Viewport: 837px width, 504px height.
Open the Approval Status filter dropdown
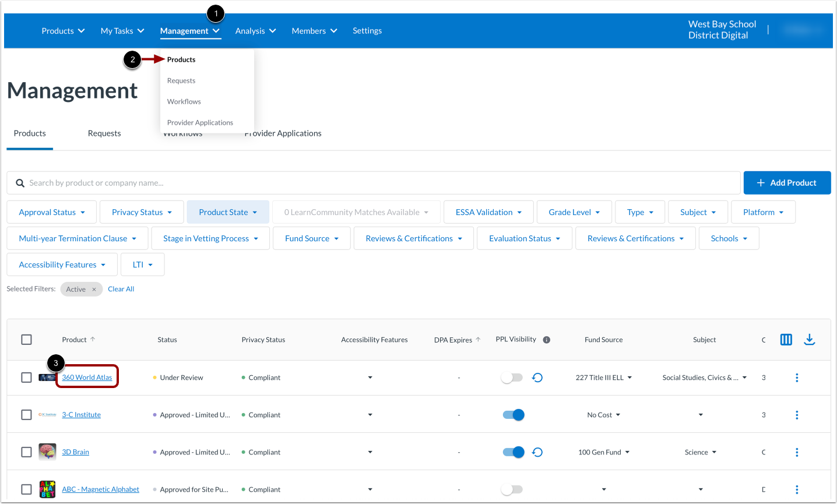point(52,212)
